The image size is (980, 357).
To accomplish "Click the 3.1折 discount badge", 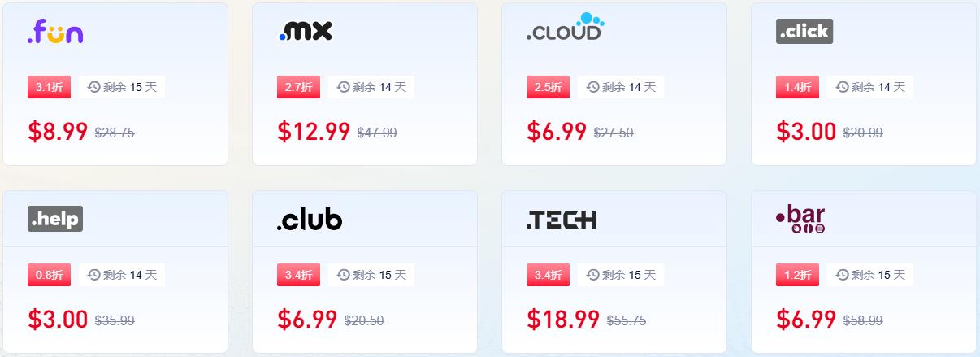I will pos(50,87).
